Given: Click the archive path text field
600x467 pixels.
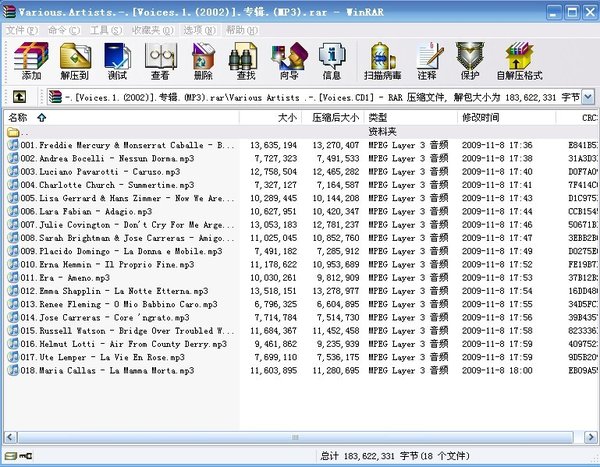Looking at the screenshot, I should [x=322, y=97].
